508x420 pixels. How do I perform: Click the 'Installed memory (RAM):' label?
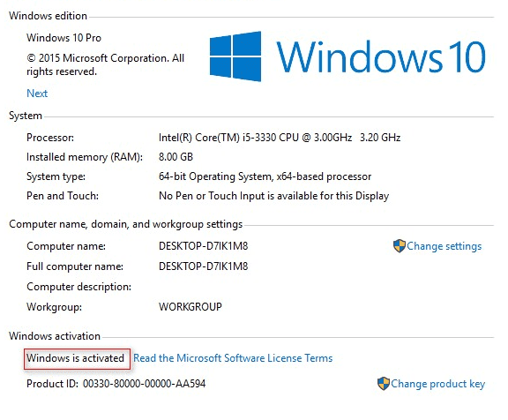tap(85, 157)
